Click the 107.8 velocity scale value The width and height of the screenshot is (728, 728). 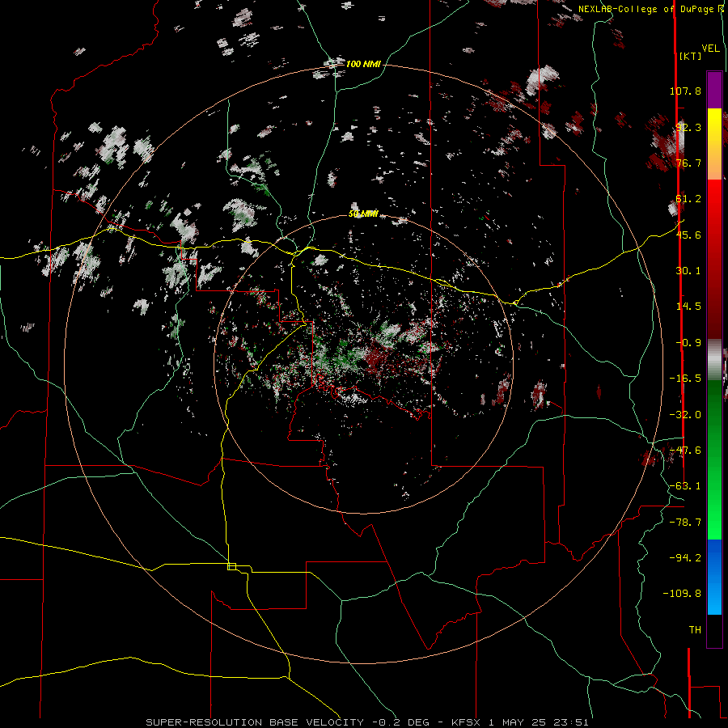pyautogui.click(x=685, y=91)
